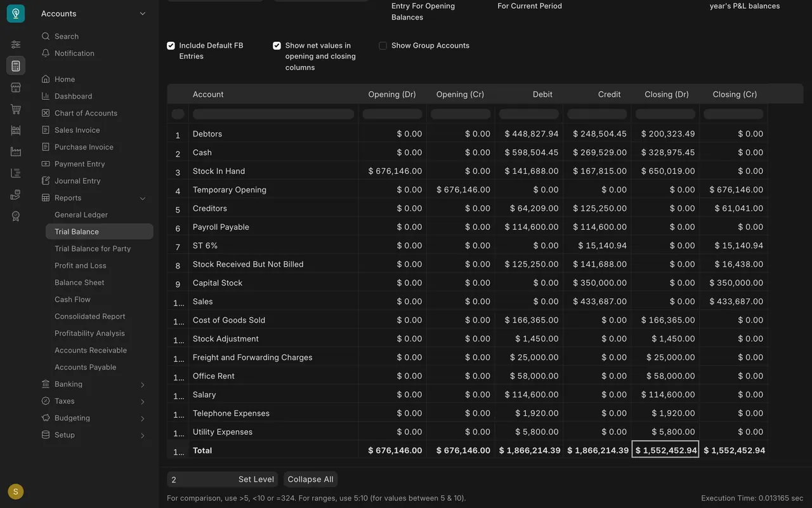This screenshot has height=508, width=812.
Task: Select the Utility Expenses account name
Action: [x=223, y=432]
